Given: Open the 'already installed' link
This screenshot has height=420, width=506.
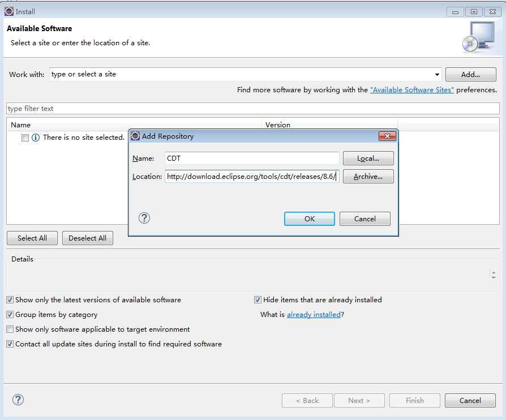Looking at the screenshot, I should pyautogui.click(x=314, y=315).
